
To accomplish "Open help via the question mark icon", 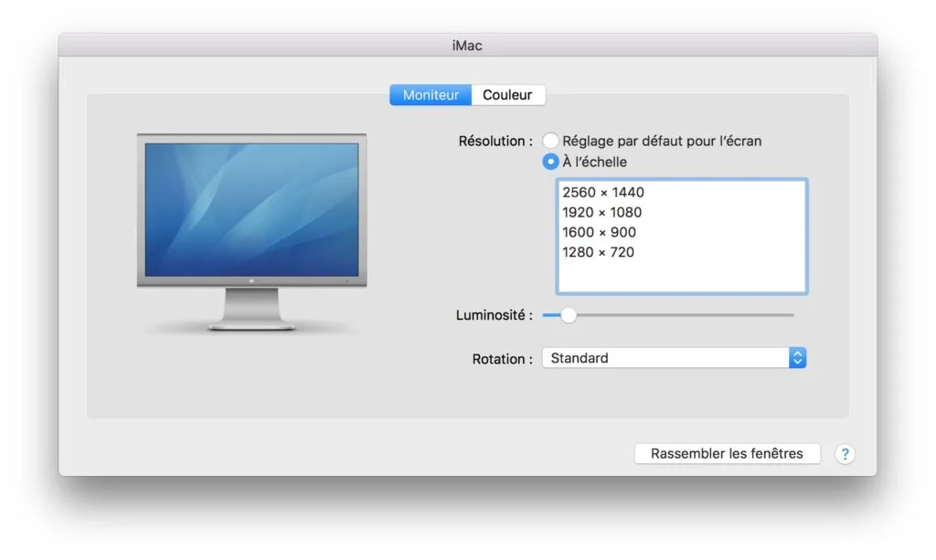I will pos(845,453).
